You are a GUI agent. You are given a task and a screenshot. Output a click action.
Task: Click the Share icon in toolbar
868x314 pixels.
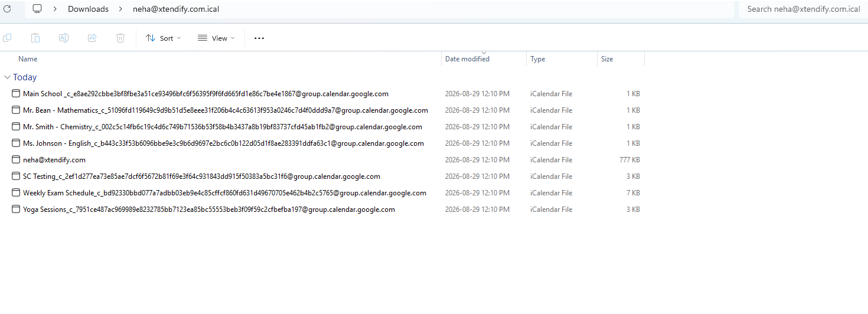[x=92, y=38]
